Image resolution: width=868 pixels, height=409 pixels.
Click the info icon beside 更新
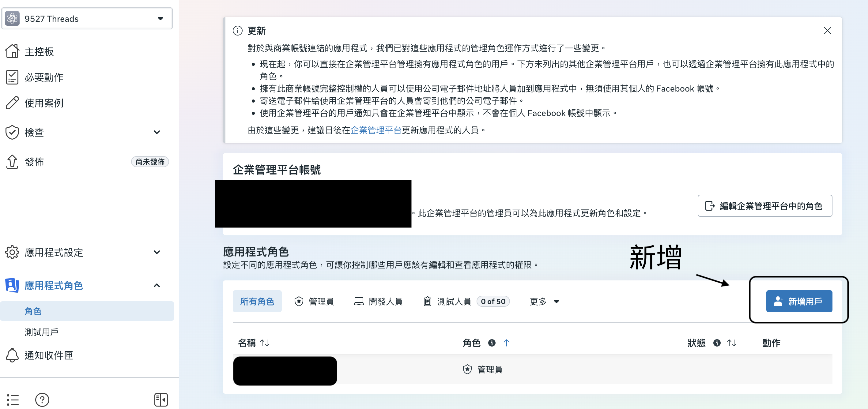(x=238, y=31)
